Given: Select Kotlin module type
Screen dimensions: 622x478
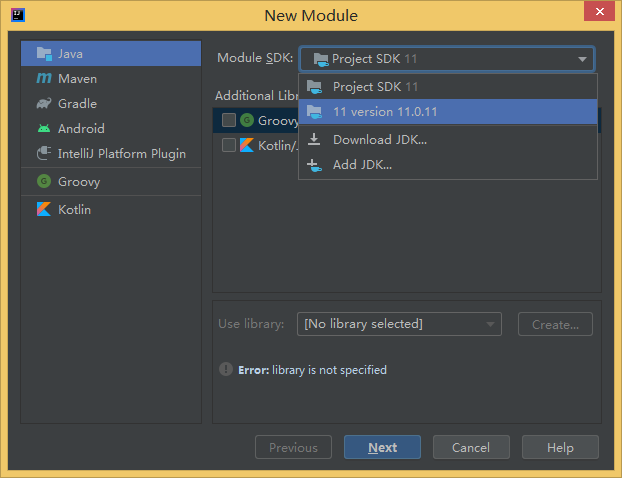Looking at the screenshot, I should coord(111,209).
